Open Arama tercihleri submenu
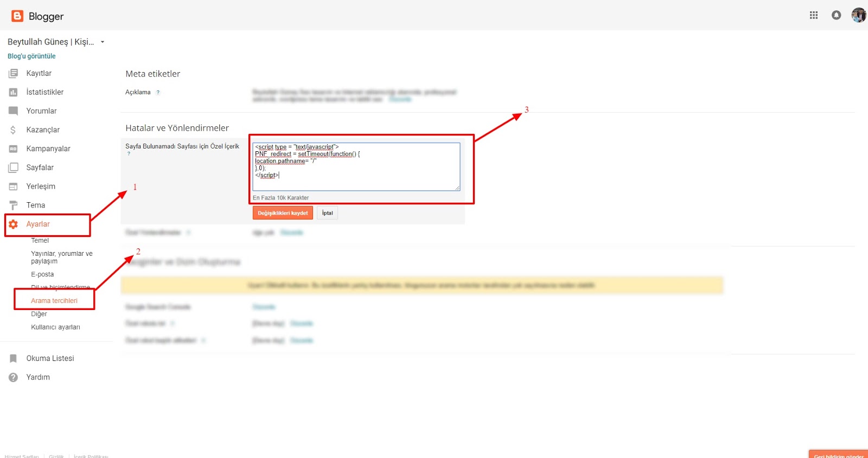Screen dimensions: 868x458 [54, 301]
